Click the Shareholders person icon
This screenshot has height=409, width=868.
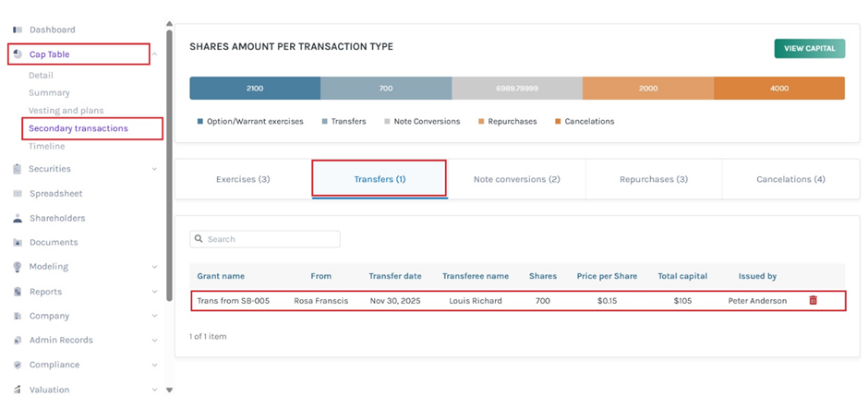(x=18, y=218)
